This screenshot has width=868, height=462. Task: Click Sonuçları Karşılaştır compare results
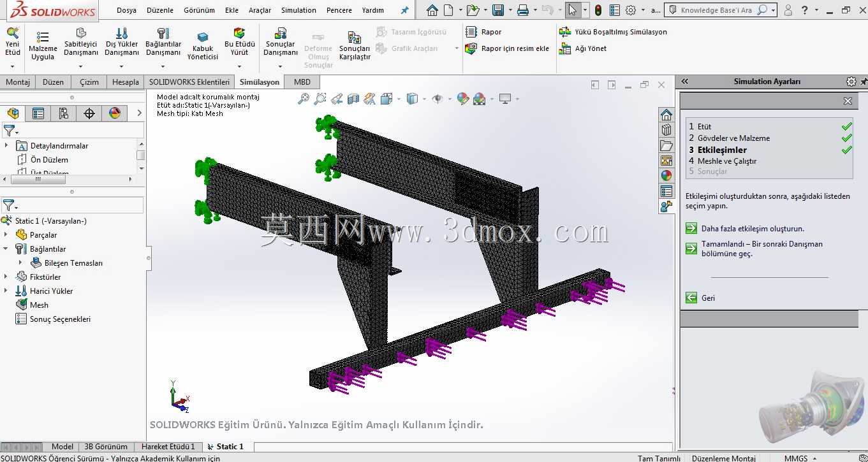click(355, 47)
